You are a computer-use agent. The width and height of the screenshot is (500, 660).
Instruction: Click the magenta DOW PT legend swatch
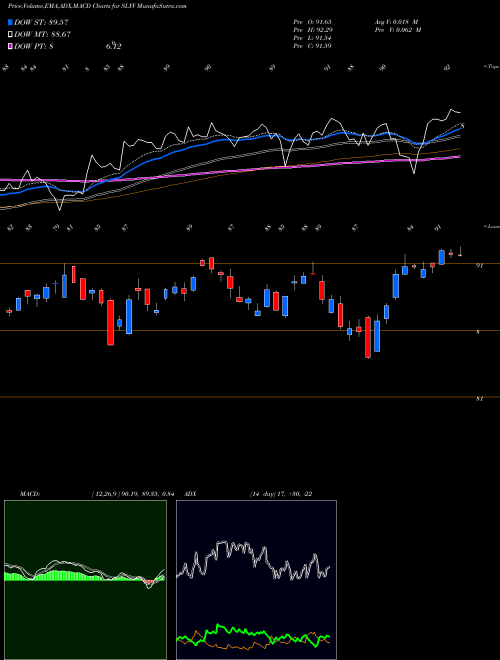[x=11, y=47]
